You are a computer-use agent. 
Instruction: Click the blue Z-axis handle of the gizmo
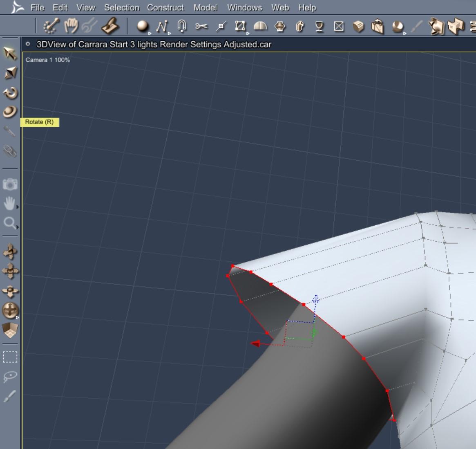tap(315, 299)
